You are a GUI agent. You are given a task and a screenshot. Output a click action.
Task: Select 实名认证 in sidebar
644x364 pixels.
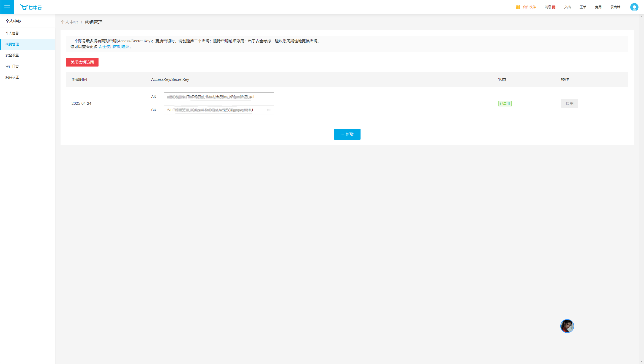click(12, 77)
